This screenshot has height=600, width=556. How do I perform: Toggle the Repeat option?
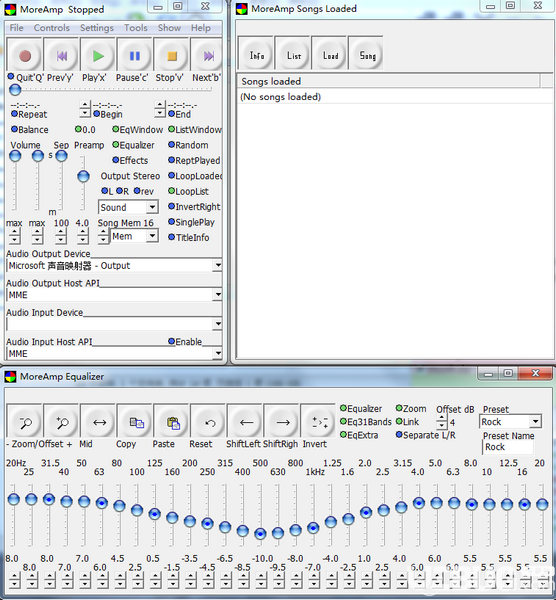tap(29, 114)
